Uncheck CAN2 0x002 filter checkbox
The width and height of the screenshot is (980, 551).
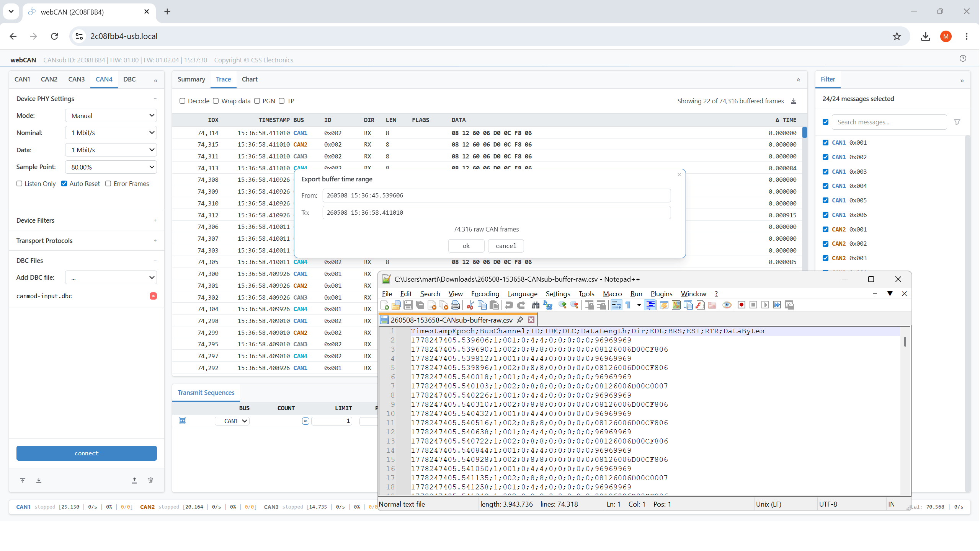point(826,244)
